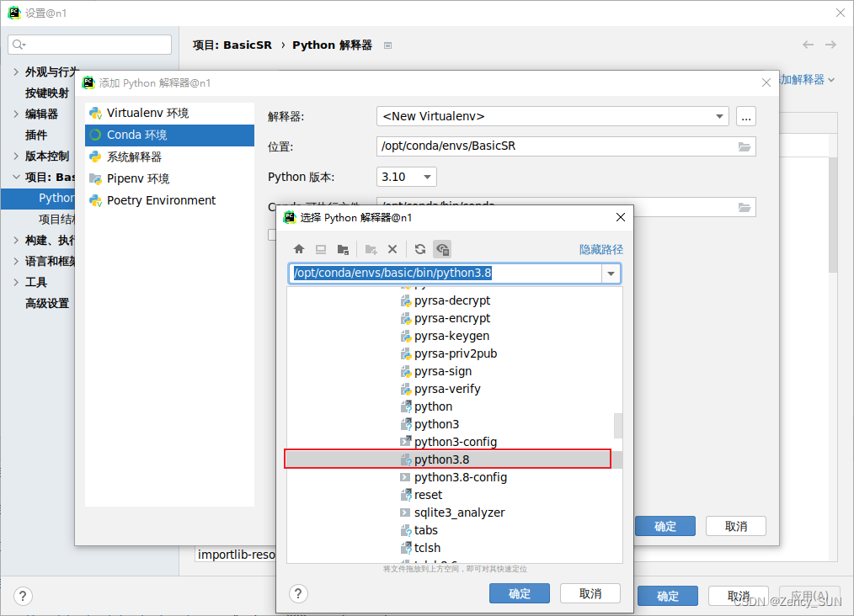The height and width of the screenshot is (616, 854).
Task: Open help in Select Python Interpreter dialog
Action: (x=298, y=593)
